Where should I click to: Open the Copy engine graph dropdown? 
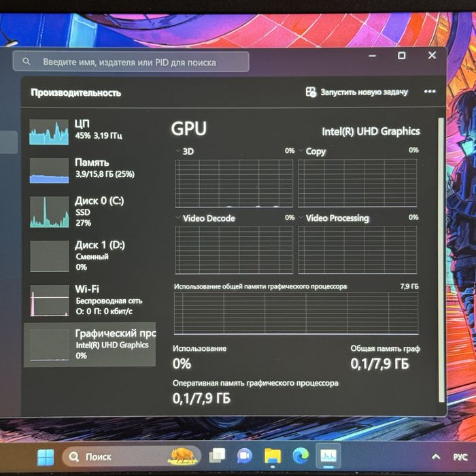(301, 150)
